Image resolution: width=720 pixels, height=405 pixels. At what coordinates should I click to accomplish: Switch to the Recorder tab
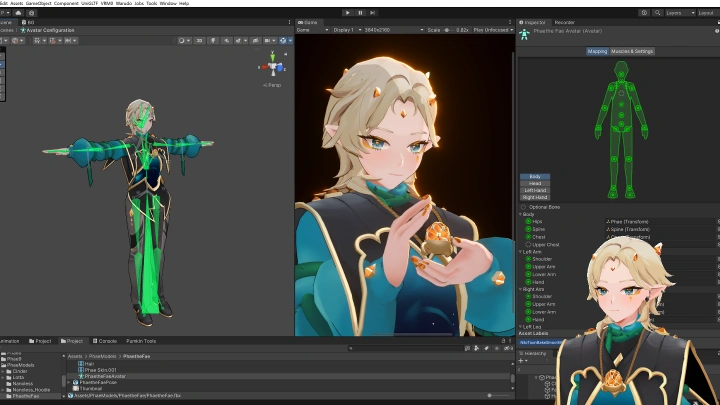pyautogui.click(x=564, y=22)
